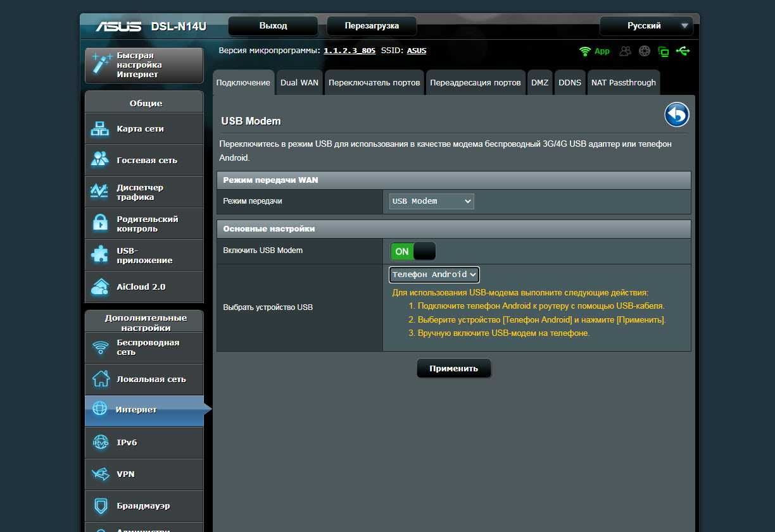Click the Общие sidebar section header
The width and height of the screenshot is (775, 532).
tap(146, 103)
